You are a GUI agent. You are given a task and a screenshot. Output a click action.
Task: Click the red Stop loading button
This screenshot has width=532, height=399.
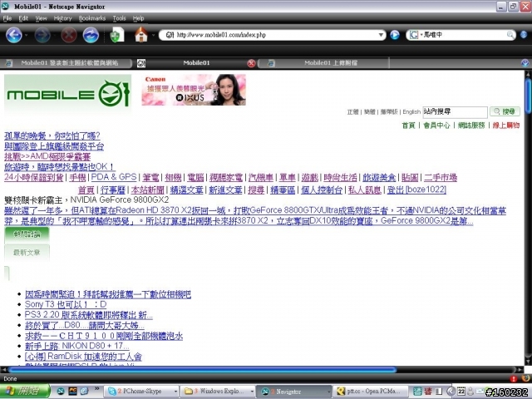coord(68,35)
